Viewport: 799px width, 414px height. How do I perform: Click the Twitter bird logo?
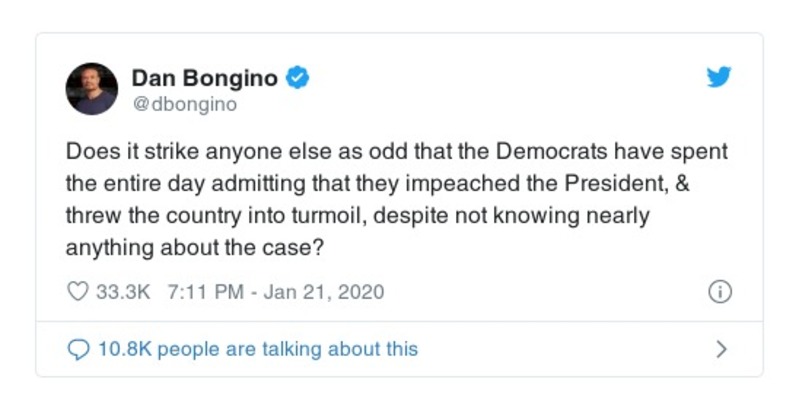[718, 77]
